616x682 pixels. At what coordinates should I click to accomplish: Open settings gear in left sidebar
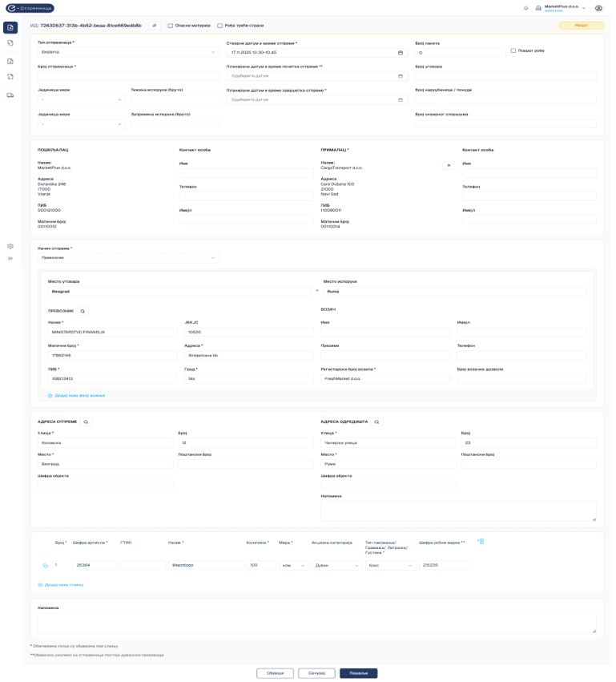tap(10, 246)
